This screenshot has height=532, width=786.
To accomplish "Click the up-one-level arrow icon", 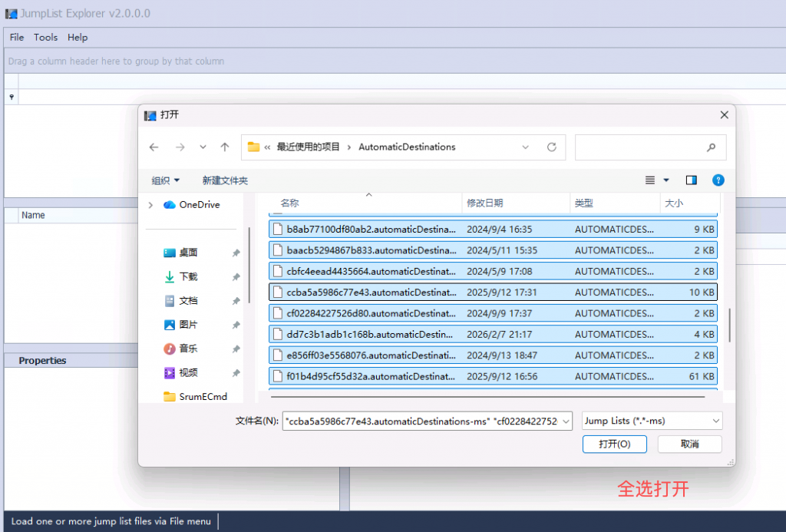I will (x=224, y=147).
